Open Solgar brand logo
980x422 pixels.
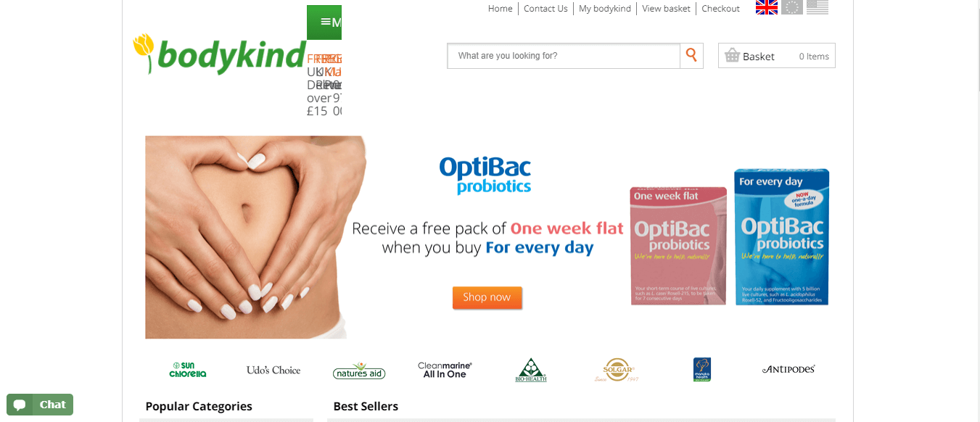(x=616, y=370)
